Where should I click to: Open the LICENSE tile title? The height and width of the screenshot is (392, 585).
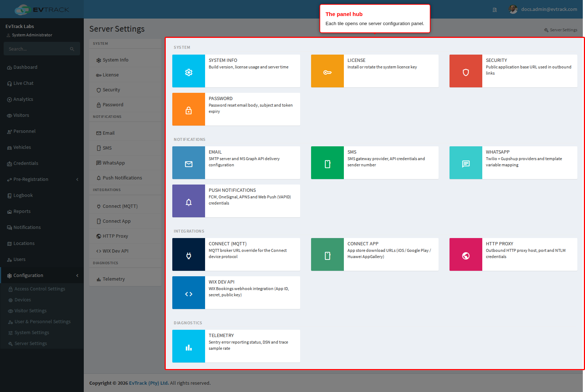tap(356, 60)
